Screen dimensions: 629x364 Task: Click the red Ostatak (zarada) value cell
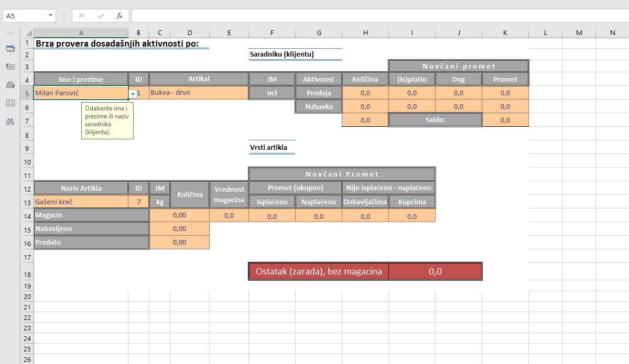435,271
